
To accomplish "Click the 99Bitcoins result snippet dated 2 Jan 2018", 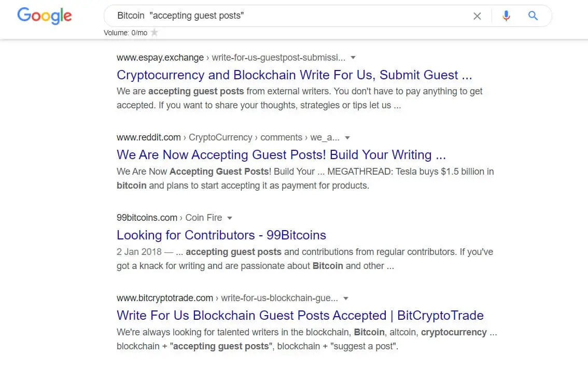I will 305,259.
